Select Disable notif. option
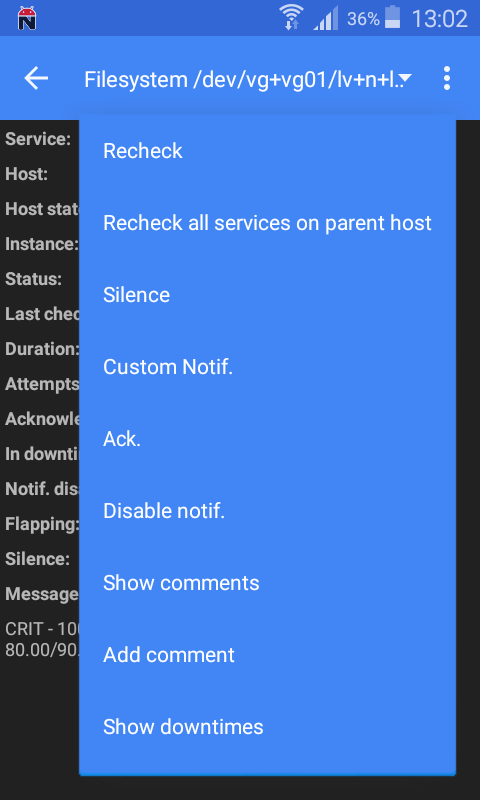The image size is (480, 800). pyautogui.click(x=267, y=511)
